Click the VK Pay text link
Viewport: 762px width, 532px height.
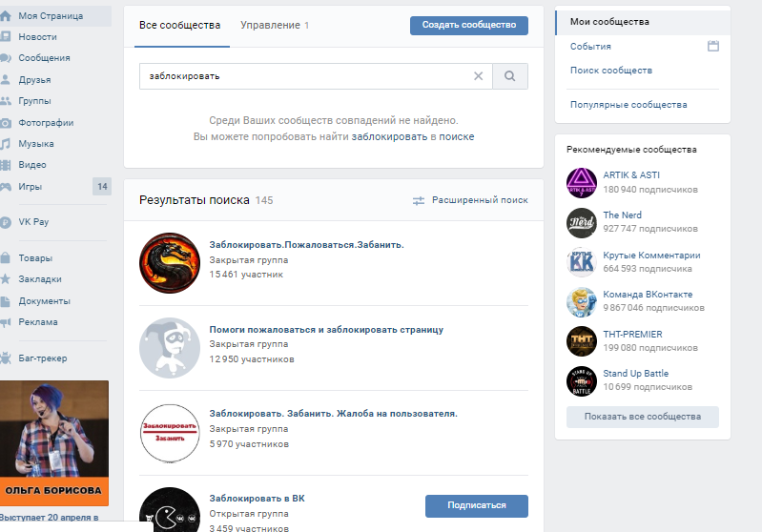pos(33,222)
